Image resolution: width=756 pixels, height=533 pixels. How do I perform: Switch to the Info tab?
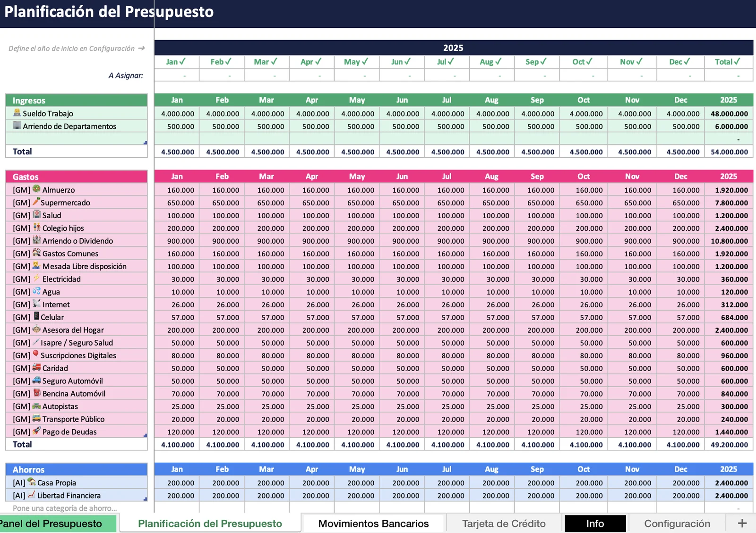(x=595, y=524)
